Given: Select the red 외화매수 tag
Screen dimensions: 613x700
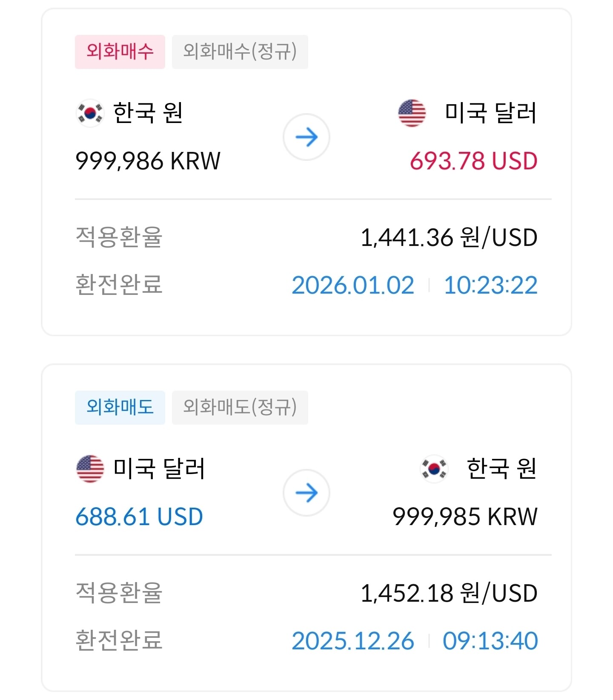Looking at the screenshot, I should tap(120, 52).
